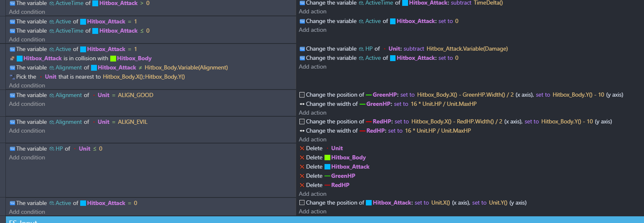644x223 pixels.
Task: Click Add action under subtract TimeDelta() action
Action: click(313, 11)
